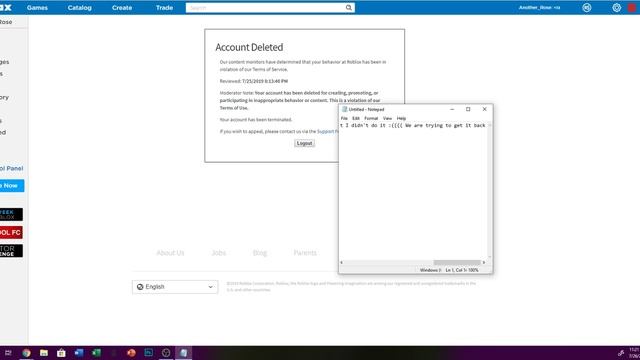Open the Catalog tab in Roblox navigation
This screenshot has height=360, width=640.
80,8
